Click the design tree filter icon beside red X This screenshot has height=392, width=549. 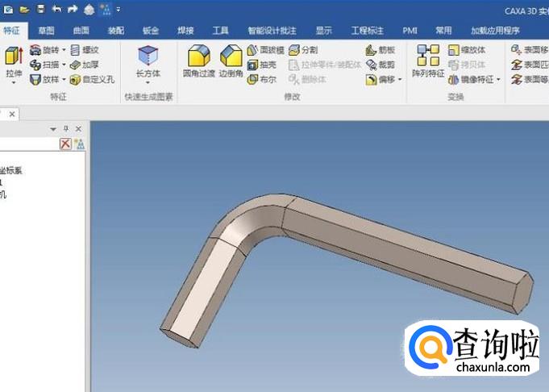[80, 144]
